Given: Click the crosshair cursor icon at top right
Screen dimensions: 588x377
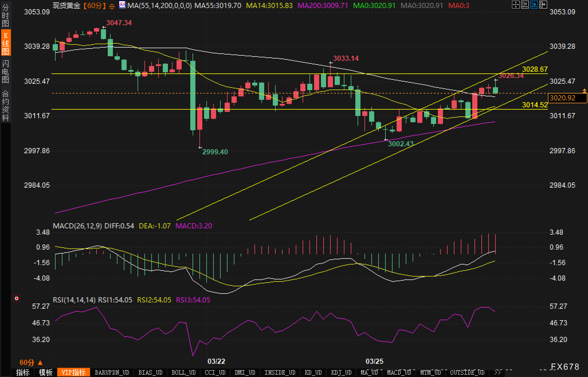Looking at the screenshot, I should pyautogui.click(x=516, y=5).
